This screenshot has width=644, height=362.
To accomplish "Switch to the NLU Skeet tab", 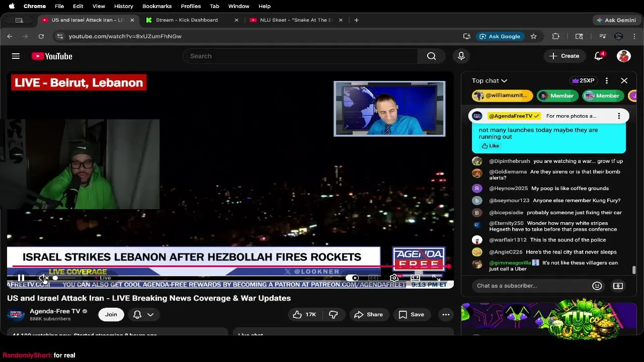I will 296,20.
